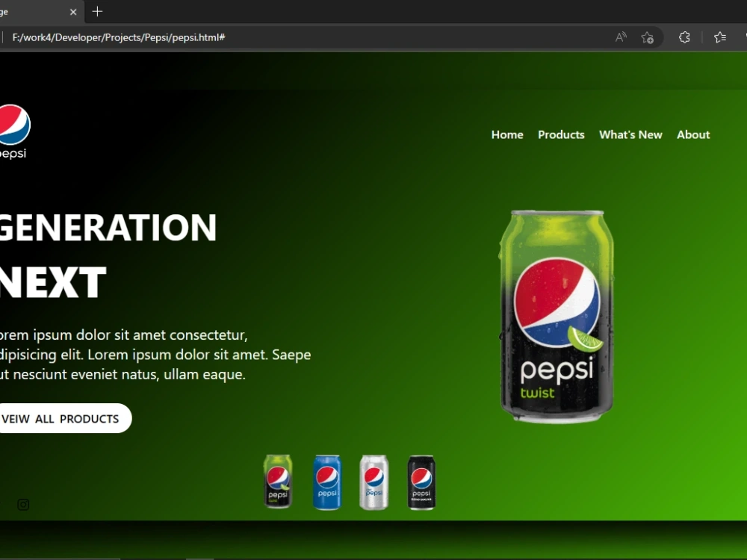Select the Pepsi Zero Sugar black can thumbnail
Viewport: 747px width, 560px height.
421,482
